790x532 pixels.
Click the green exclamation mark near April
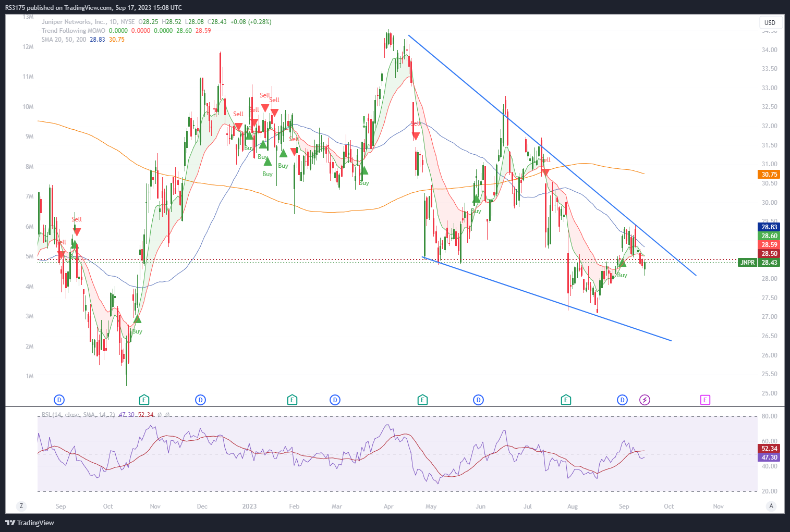tap(364, 121)
